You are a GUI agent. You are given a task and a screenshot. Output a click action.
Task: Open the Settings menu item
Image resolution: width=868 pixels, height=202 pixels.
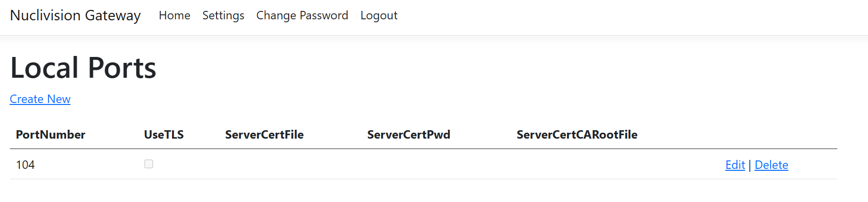223,15
